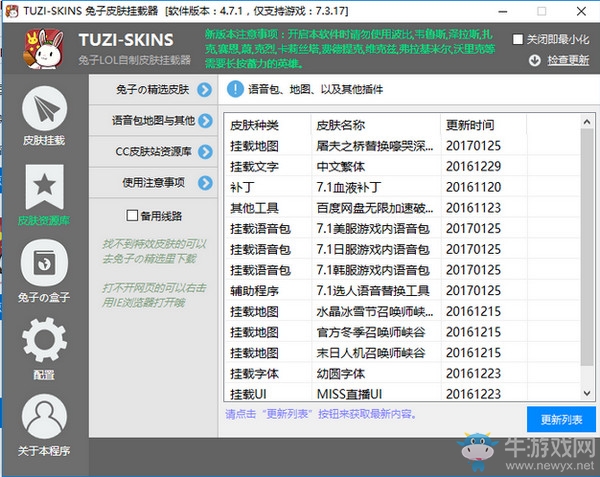
Task: Open the 语音包地图与其他 menu entry
Action: [153, 120]
